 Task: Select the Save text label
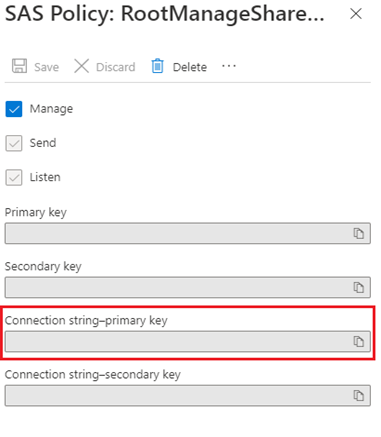(47, 67)
